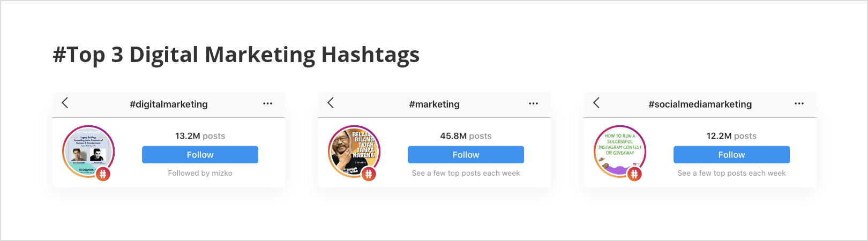Screen dimensions: 868x241
Task: Follow the #digitalmarketing hashtag
Action: tap(200, 155)
